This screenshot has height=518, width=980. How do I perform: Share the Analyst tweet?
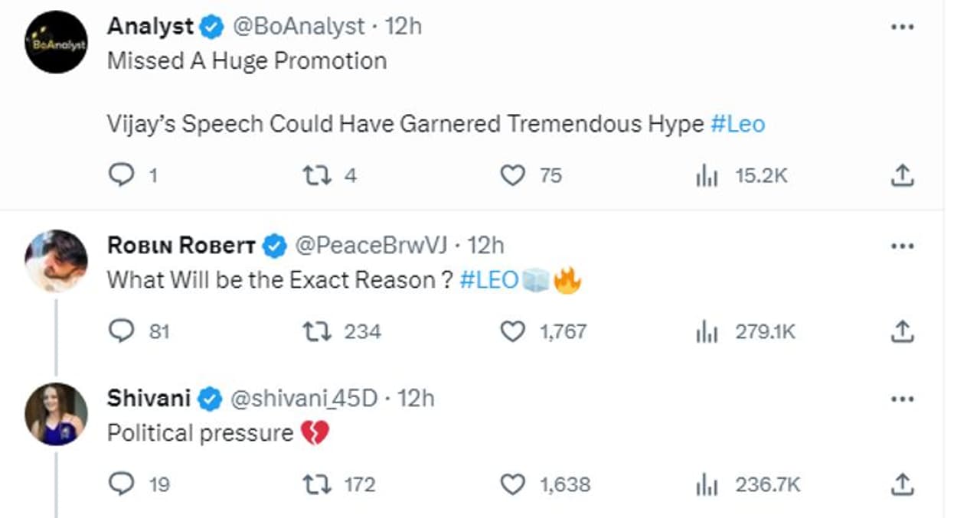[903, 176]
